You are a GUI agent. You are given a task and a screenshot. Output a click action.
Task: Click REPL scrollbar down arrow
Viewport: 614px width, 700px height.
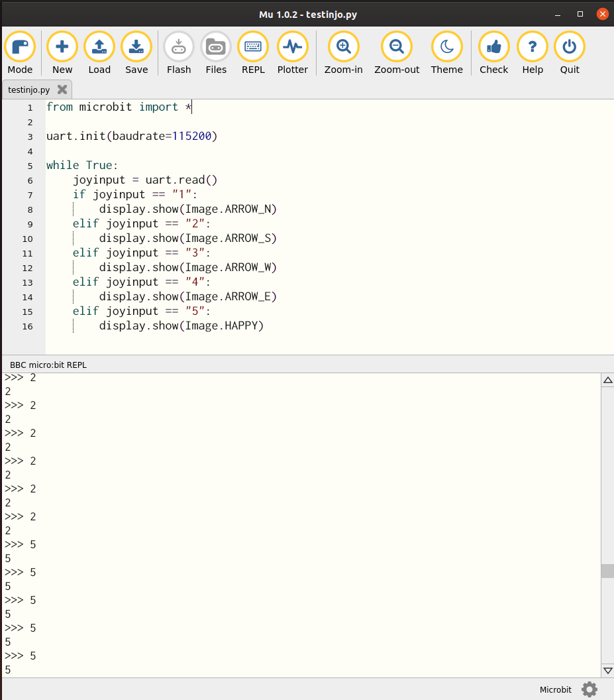(607, 671)
